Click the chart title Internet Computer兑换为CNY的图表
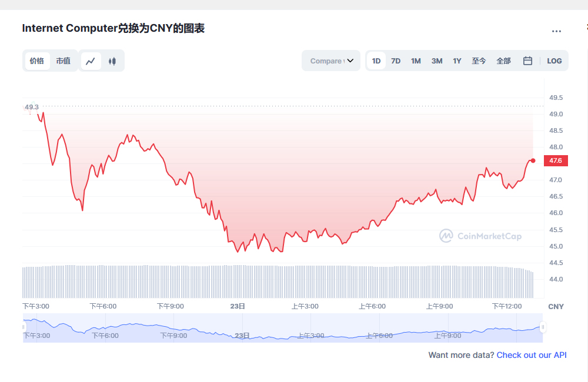Screen dimensions: 588x382 pyautogui.click(x=113, y=28)
